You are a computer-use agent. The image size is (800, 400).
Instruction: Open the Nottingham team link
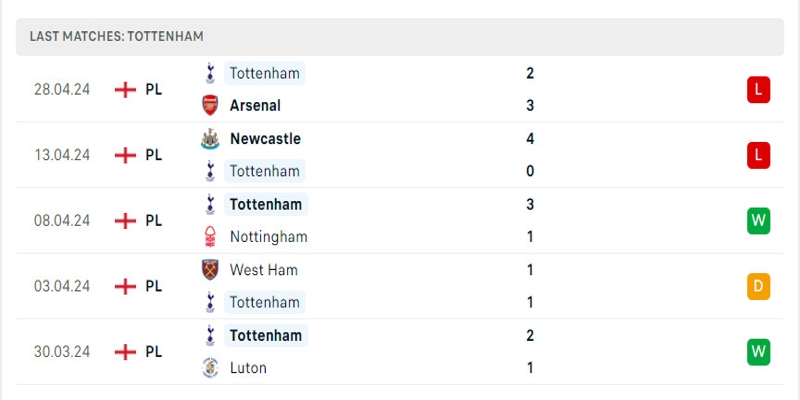pos(268,237)
